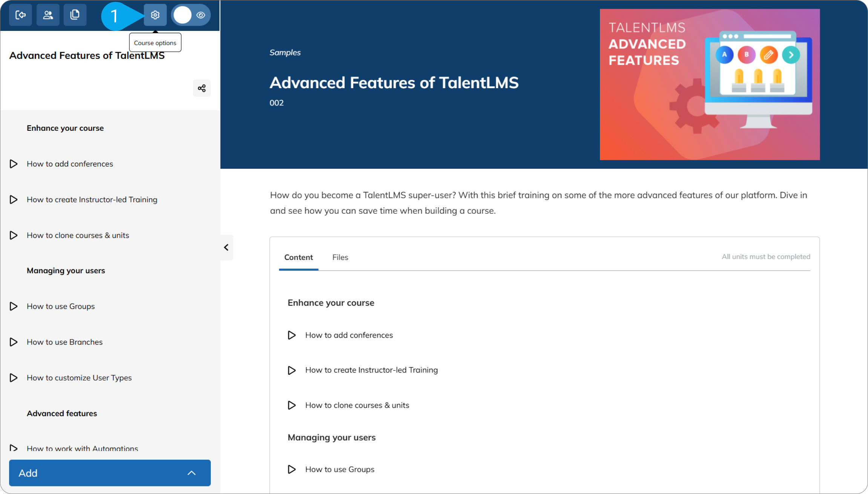The width and height of the screenshot is (868, 494).
Task: Select the Content tab
Action: click(x=298, y=257)
